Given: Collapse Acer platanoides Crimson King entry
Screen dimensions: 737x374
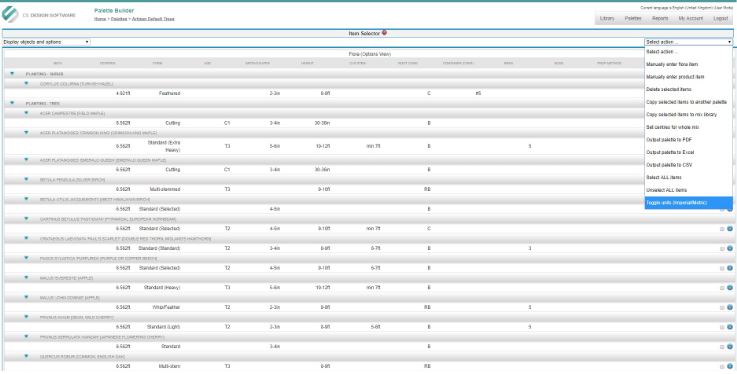Looking at the screenshot, I should coord(26,132).
